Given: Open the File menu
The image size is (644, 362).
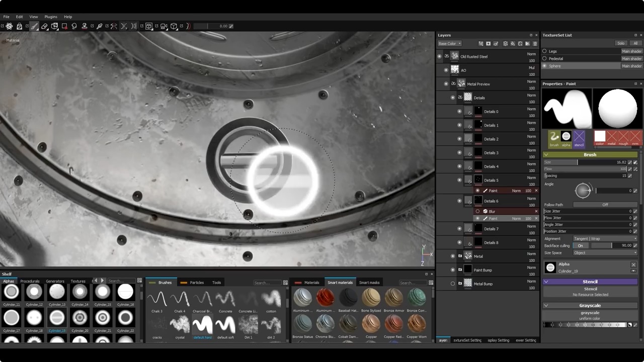Looking at the screenshot, I should 7,17.
